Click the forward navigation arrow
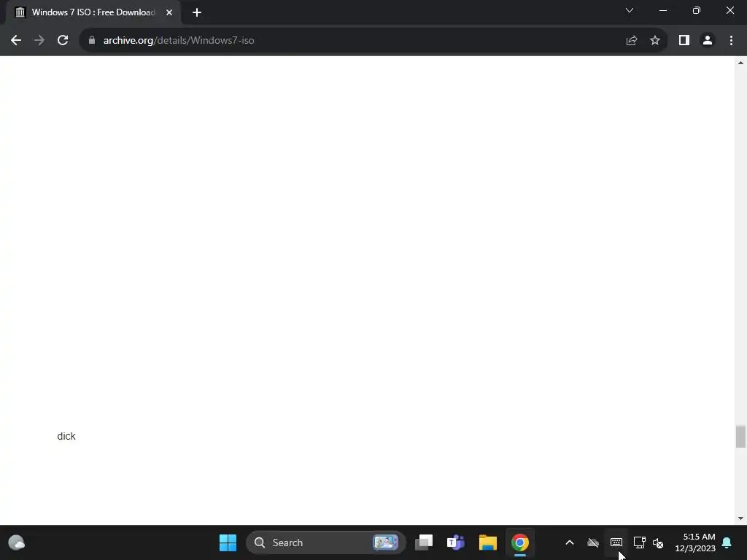747x560 pixels. click(39, 41)
